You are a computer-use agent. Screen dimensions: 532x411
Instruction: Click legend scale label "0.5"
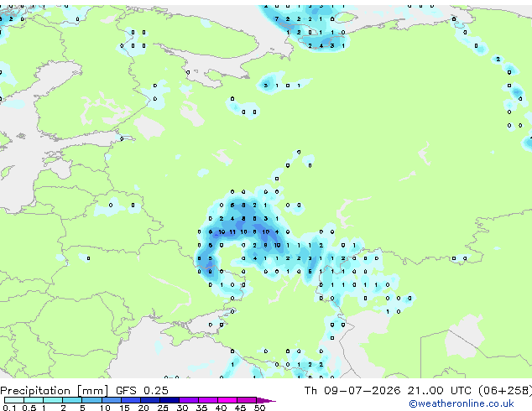[29, 408]
